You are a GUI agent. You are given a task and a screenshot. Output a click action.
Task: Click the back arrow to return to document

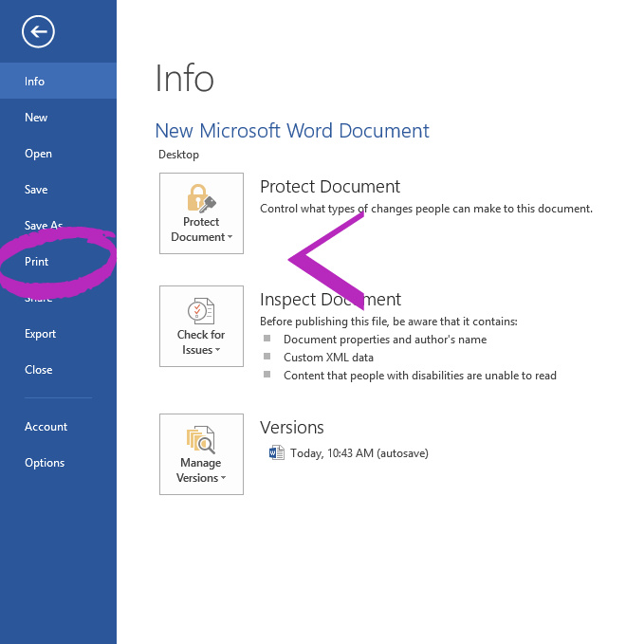(x=39, y=32)
